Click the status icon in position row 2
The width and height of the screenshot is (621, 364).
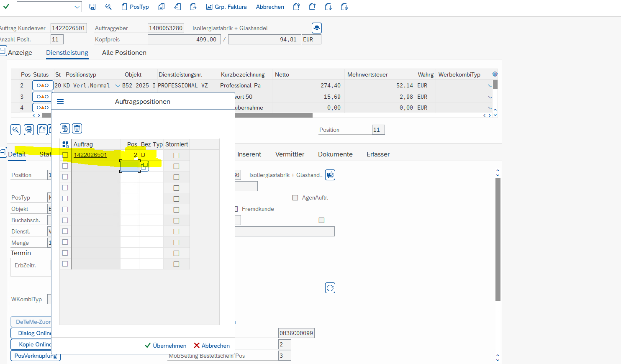click(x=43, y=85)
